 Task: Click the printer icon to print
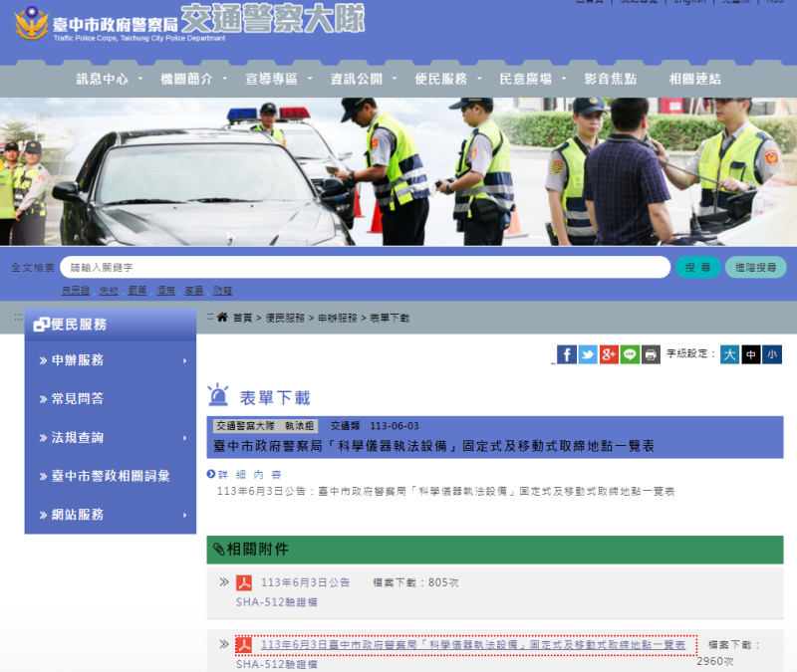tap(651, 354)
